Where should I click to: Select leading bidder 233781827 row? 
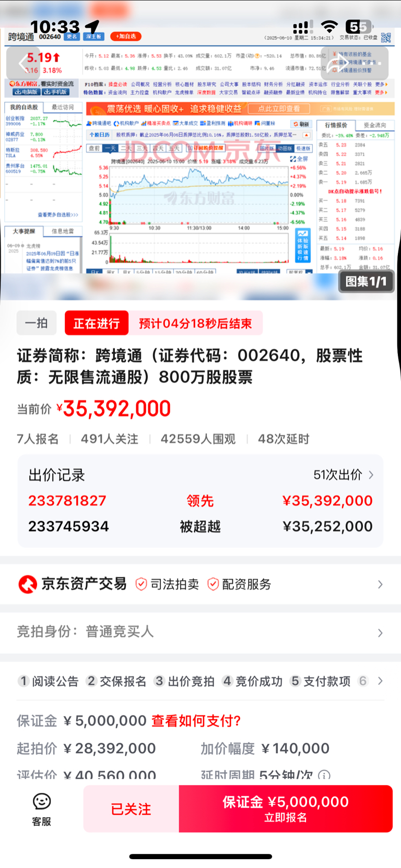pos(200,501)
